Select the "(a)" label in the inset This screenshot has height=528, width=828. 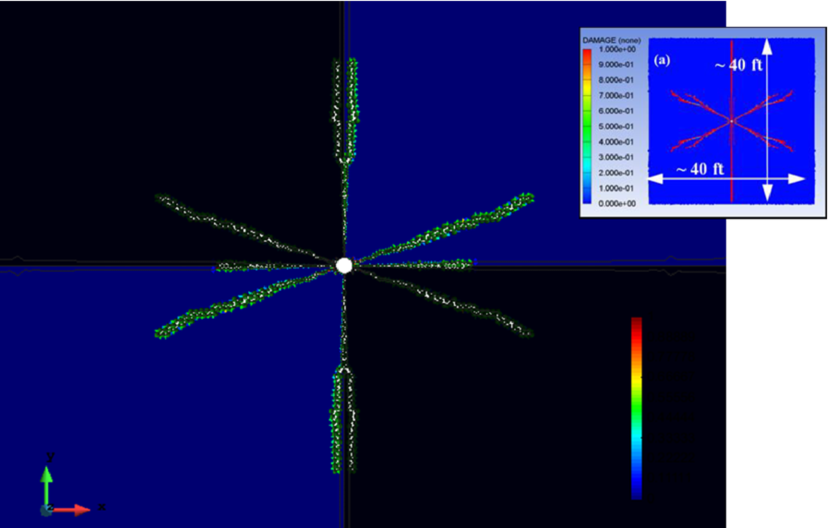pos(662,60)
